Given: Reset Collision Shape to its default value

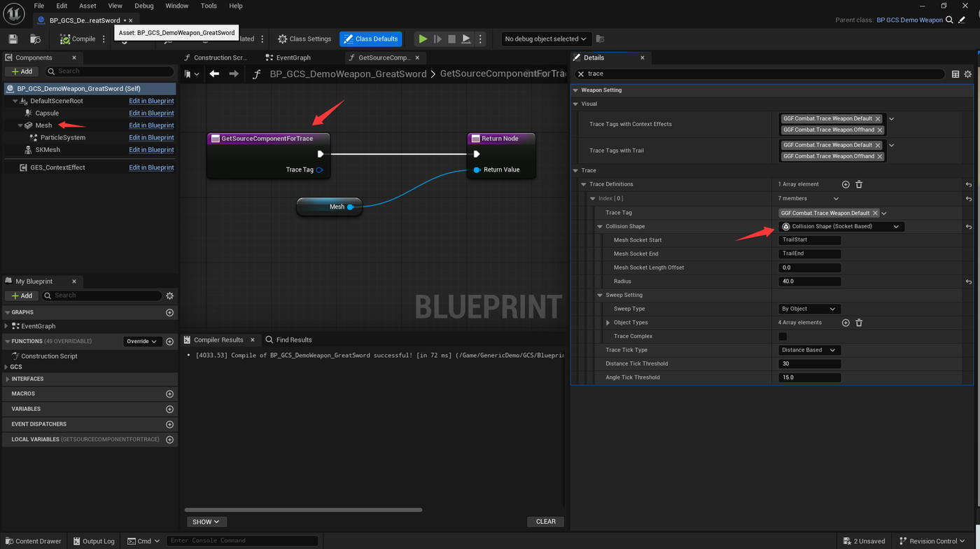Looking at the screenshot, I should (x=969, y=227).
